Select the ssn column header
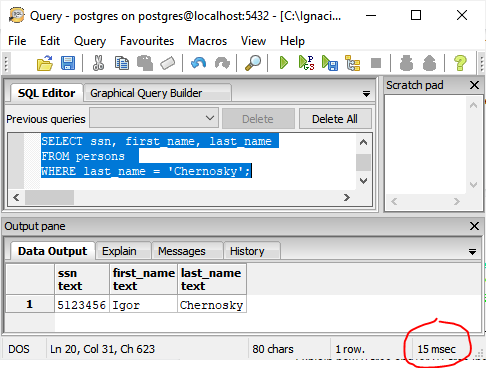The image size is (486, 368). (82, 279)
